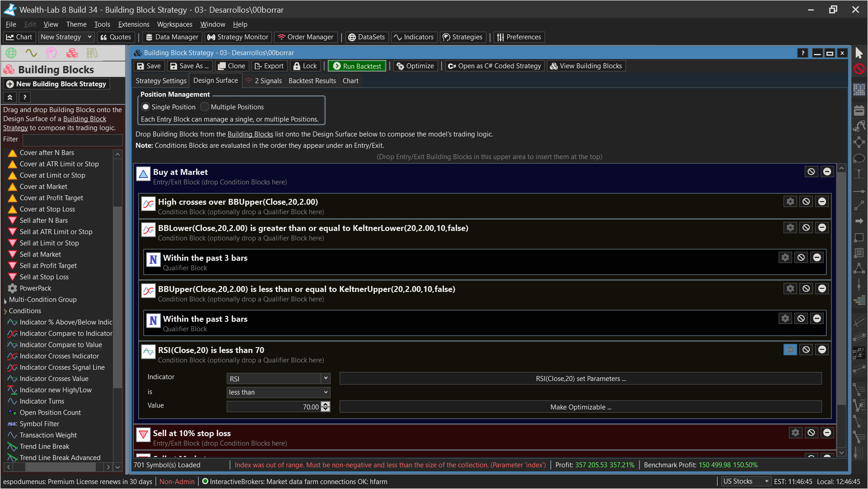Collapse the Conditions tree node

tap(5, 311)
